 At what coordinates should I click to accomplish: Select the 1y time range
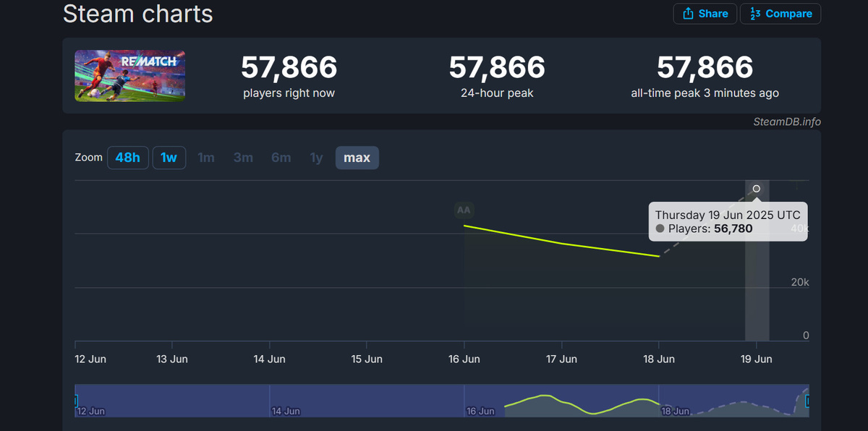coord(316,158)
